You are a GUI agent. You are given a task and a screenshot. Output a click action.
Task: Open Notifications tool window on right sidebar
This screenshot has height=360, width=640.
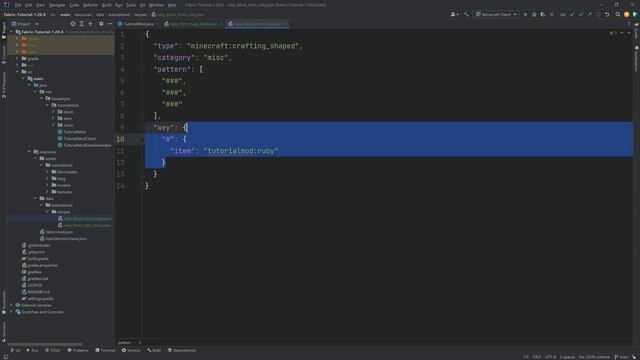pyautogui.click(x=636, y=59)
